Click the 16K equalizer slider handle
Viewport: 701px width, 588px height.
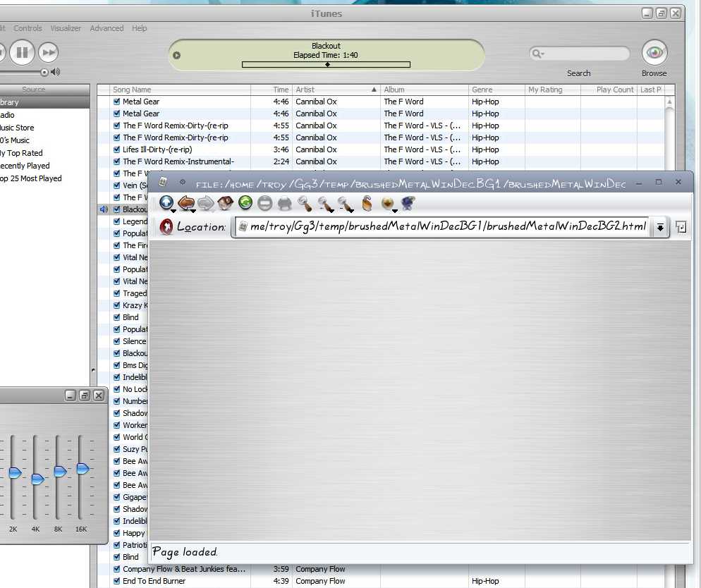pos(83,468)
